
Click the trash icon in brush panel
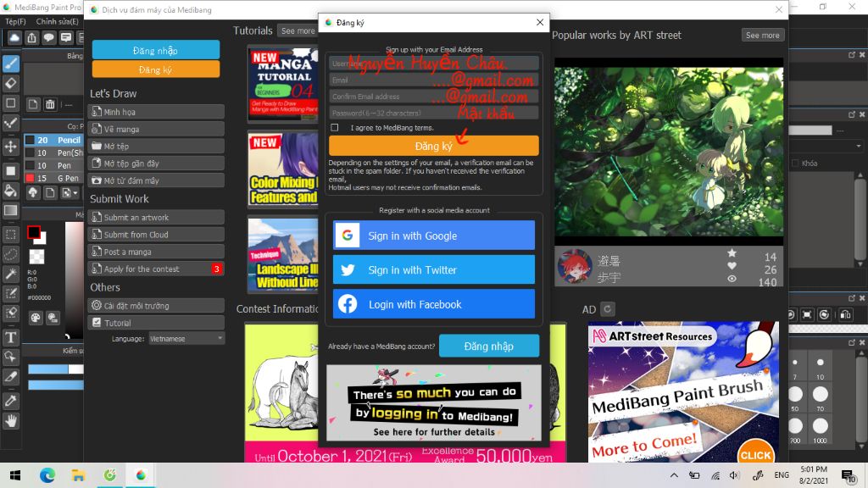click(x=50, y=104)
